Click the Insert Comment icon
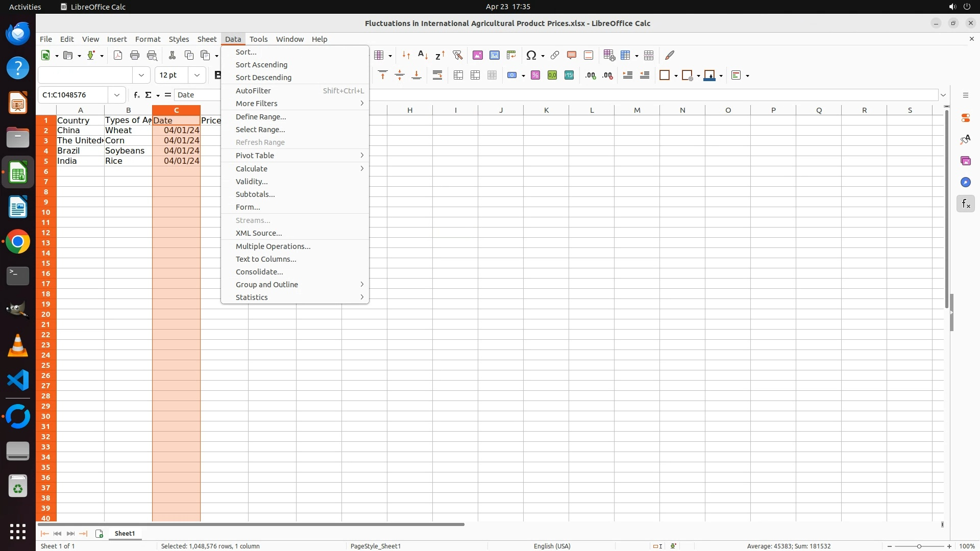This screenshot has width=980, height=551. point(572,55)
